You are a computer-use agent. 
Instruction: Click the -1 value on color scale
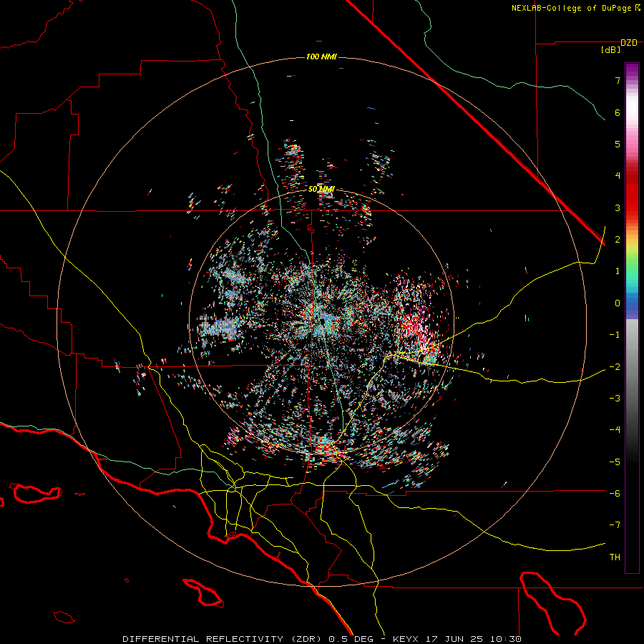pos(615,335)
